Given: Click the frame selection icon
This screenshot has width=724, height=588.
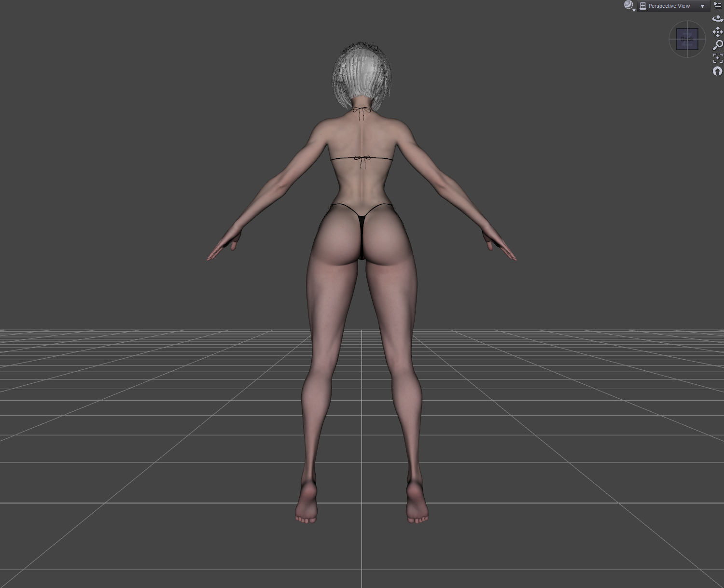Looking at the screenshot, I should [718, 58].
